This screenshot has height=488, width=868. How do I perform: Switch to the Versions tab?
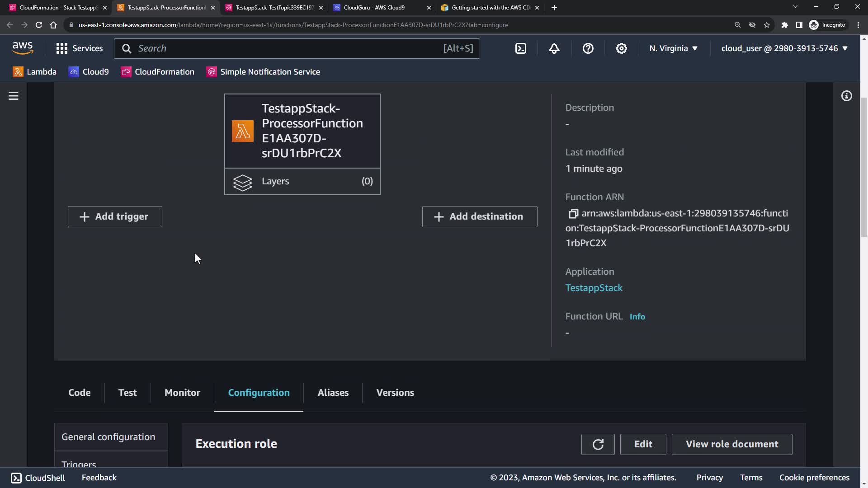click(x=395, y=393)
